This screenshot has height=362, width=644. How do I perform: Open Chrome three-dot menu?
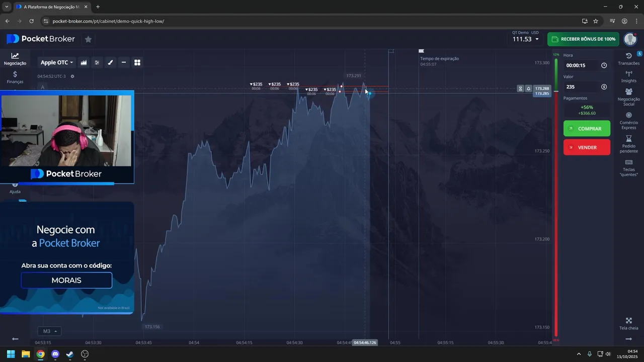coord(636,21)
